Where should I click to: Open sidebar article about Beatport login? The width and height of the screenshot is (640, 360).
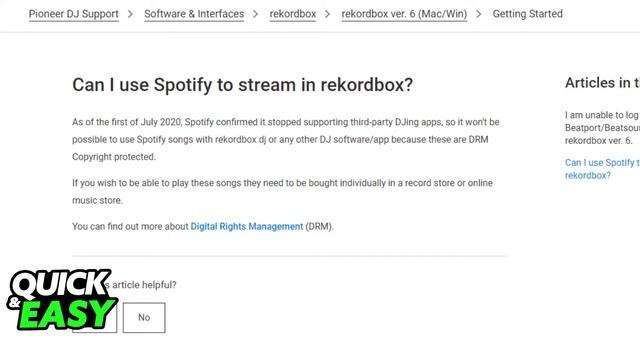(x=602, y=128)
